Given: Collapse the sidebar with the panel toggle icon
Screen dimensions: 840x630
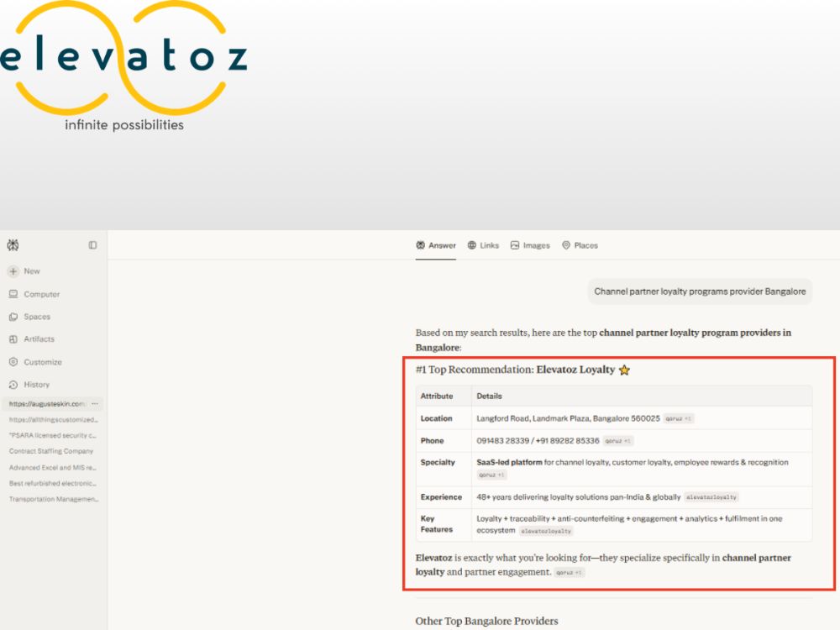Looking at the screenshot, I should (x=92, y=244).
